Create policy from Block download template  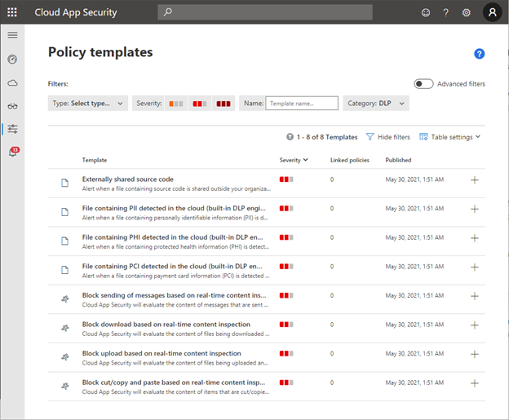coord(475,325)
